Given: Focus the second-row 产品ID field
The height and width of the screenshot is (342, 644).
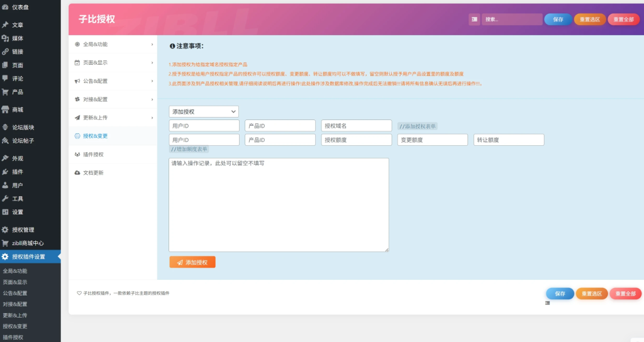Looking at the screenshot, I should [x=280, y=140].
